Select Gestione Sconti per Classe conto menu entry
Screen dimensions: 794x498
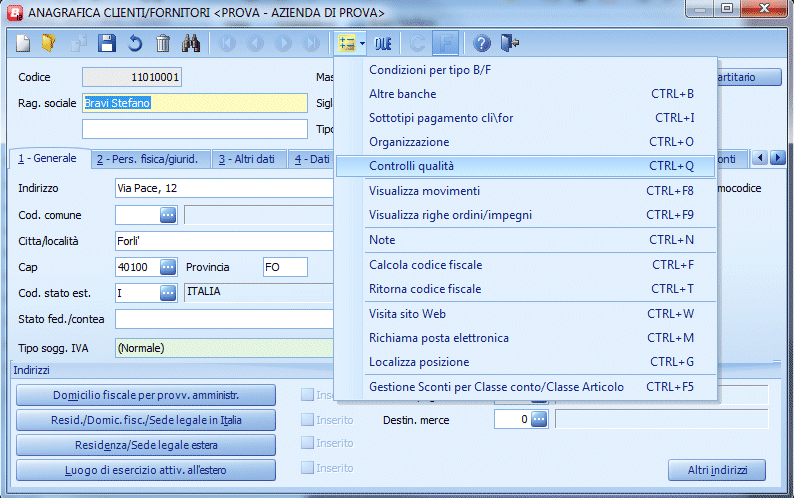[525, 387]
